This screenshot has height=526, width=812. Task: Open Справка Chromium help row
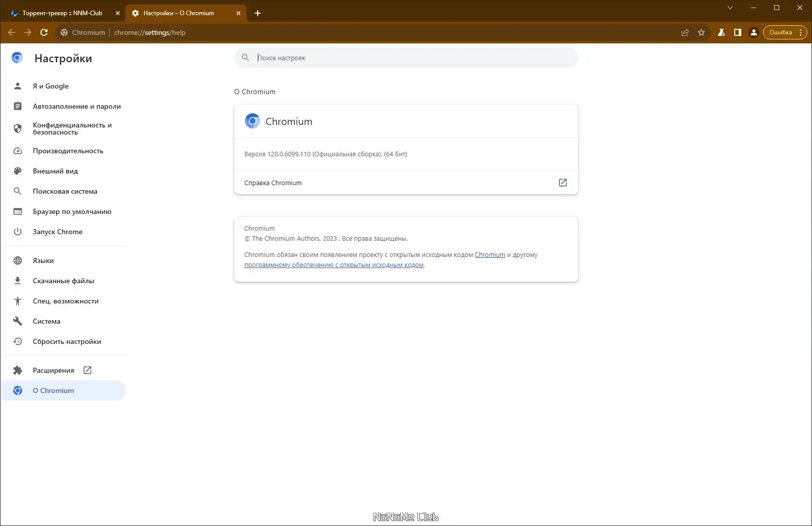tap(406, 183)
